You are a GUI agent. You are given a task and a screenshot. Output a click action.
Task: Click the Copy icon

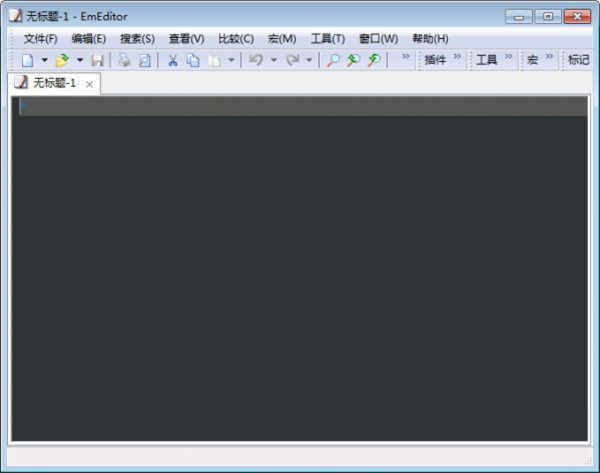pyautogui.click(x=193, y=60)
